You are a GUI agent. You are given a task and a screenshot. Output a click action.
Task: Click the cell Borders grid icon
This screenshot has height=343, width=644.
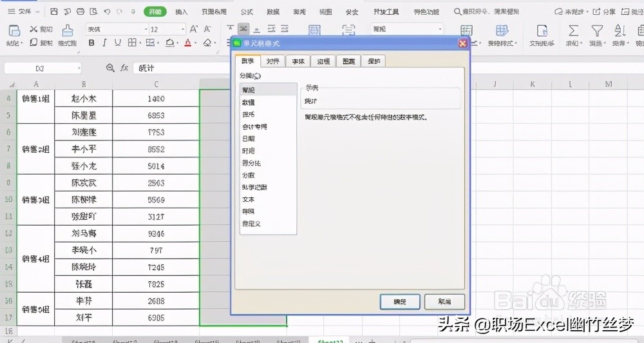click(132, 43)
